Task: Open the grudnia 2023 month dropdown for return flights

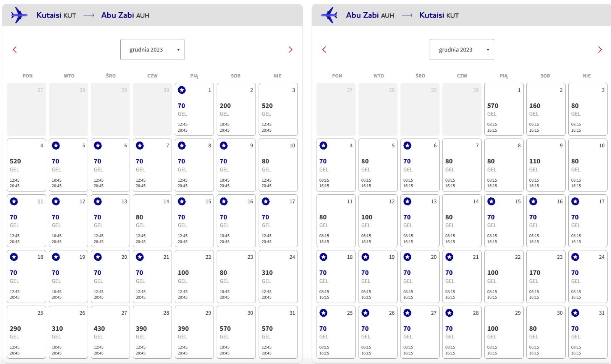Action: coord(462,50)
